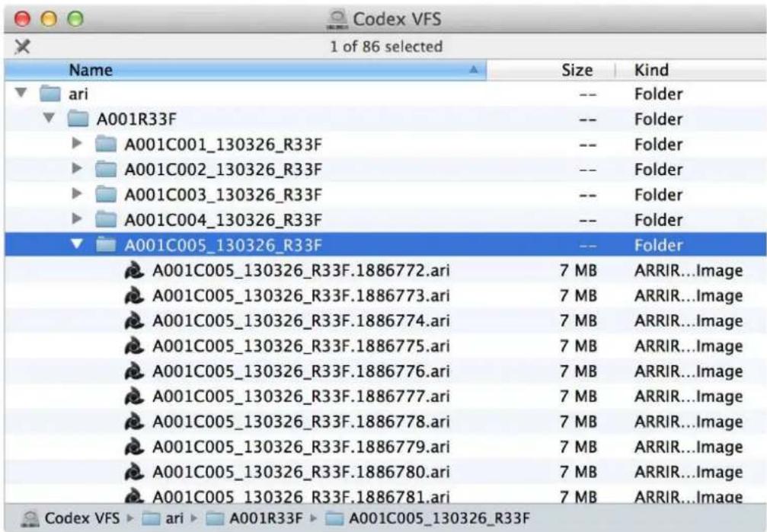This screenshot has width=767, height=532.
Task: Select file A001C005_130326_R33F.1886777.ari
Action: (301, 397)
